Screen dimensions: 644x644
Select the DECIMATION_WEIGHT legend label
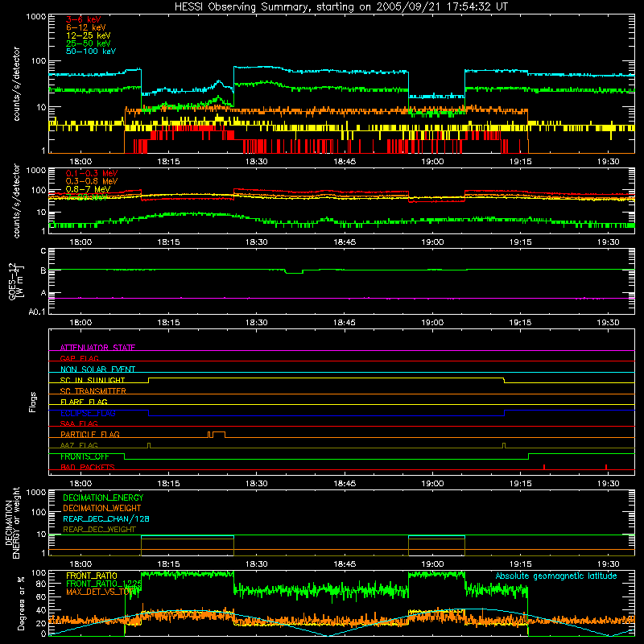[x=102, y=508]
